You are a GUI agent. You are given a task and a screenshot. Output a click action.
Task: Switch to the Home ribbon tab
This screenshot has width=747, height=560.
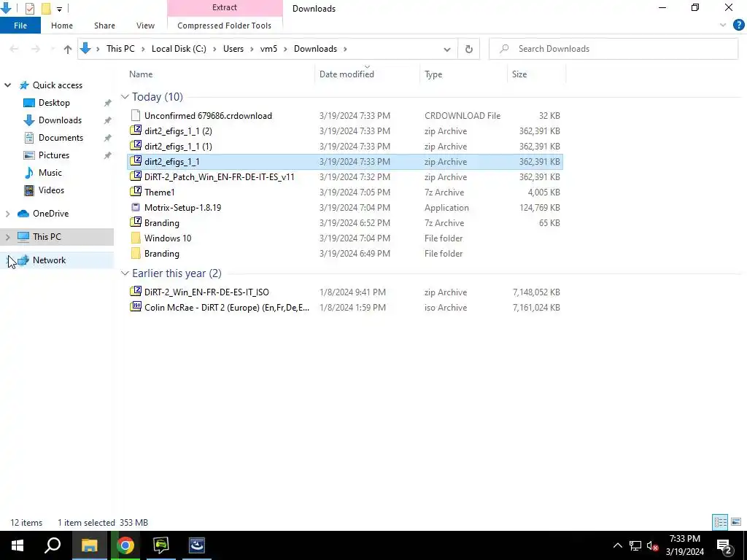pyautogui.click(x=62, y=26)
